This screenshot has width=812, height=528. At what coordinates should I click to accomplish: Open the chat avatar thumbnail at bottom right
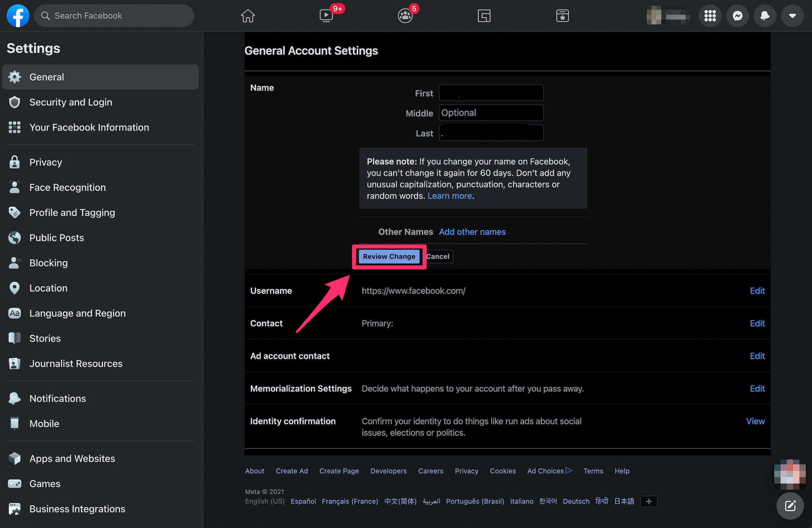coord(790,475)
